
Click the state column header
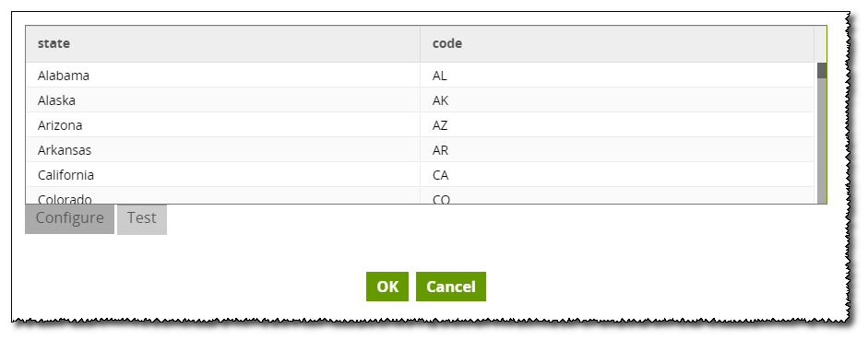[222, 43]
